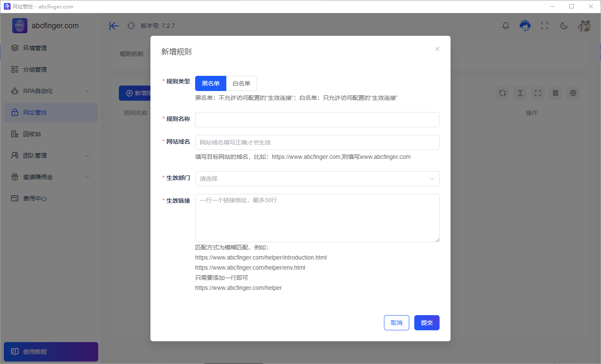Viewport: 601px width, 364px height.
Task: Refresh the table with reload icon
Action: pos(502,93)
